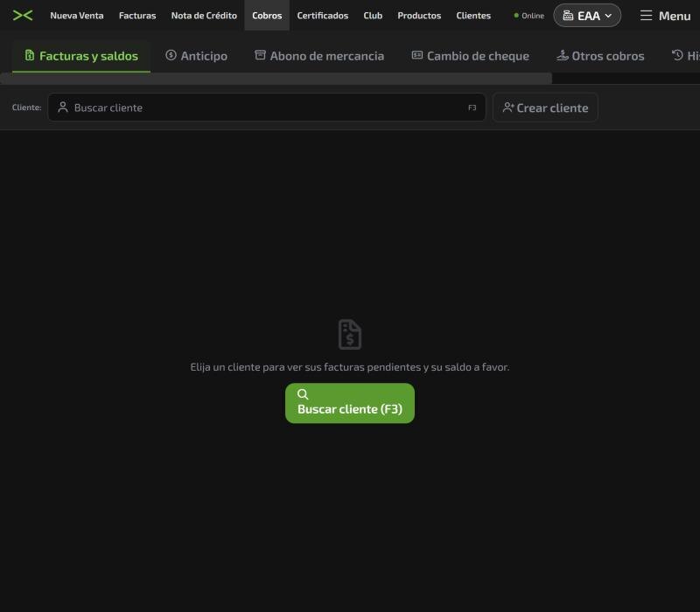
Task: Click the dollar document icon in the empty state
Action: point(349,334)
